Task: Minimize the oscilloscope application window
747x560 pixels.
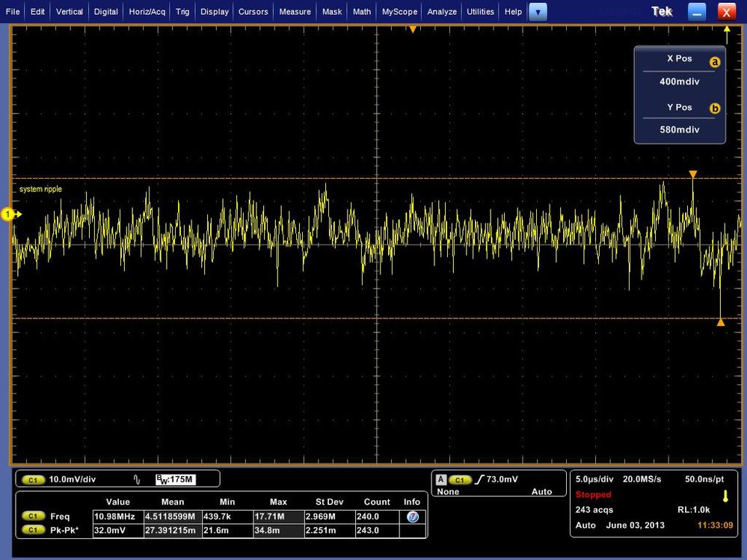Action: pyautogui.click(x=697, y=13)
